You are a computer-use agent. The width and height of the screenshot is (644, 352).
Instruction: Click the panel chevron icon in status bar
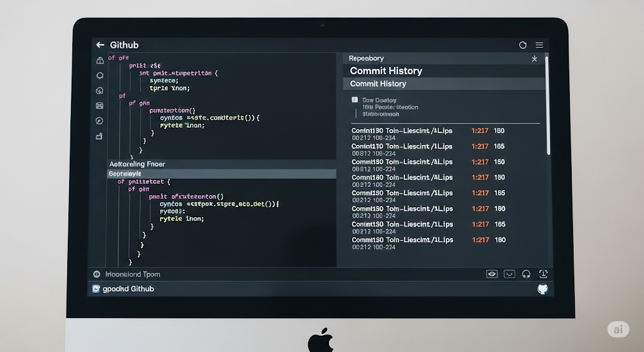(509, 274)
